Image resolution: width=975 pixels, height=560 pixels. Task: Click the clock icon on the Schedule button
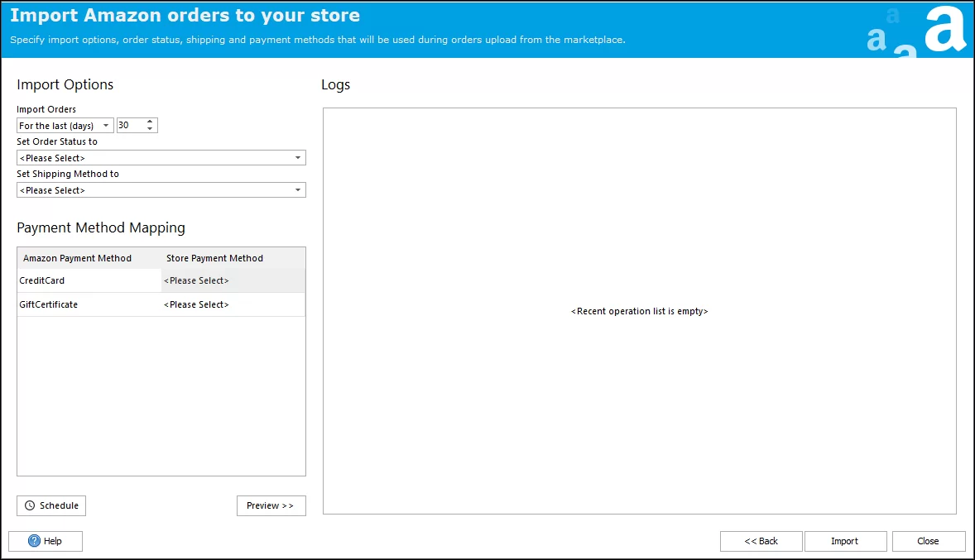tap(30, 505)
